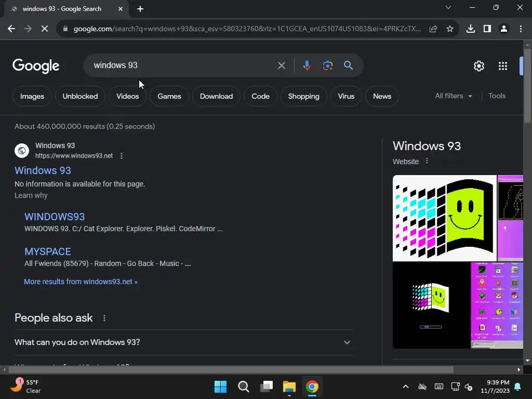The width and height of the screenshot is (532, 399).
Task: Click the Chrome taskbar icon
Action: click(x=312, y=387)
